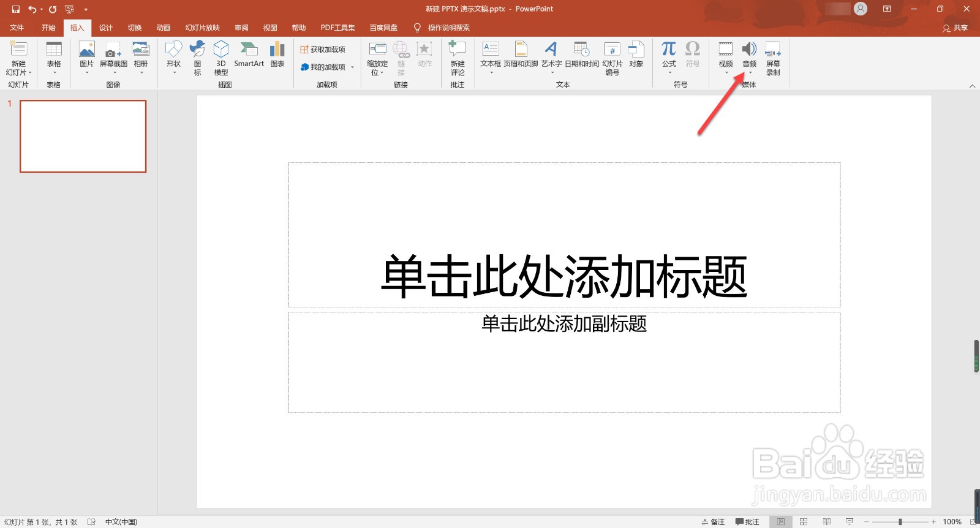The image size is (980, 528).
Task: Switch to Slide Sorter view
Action: 804,522
